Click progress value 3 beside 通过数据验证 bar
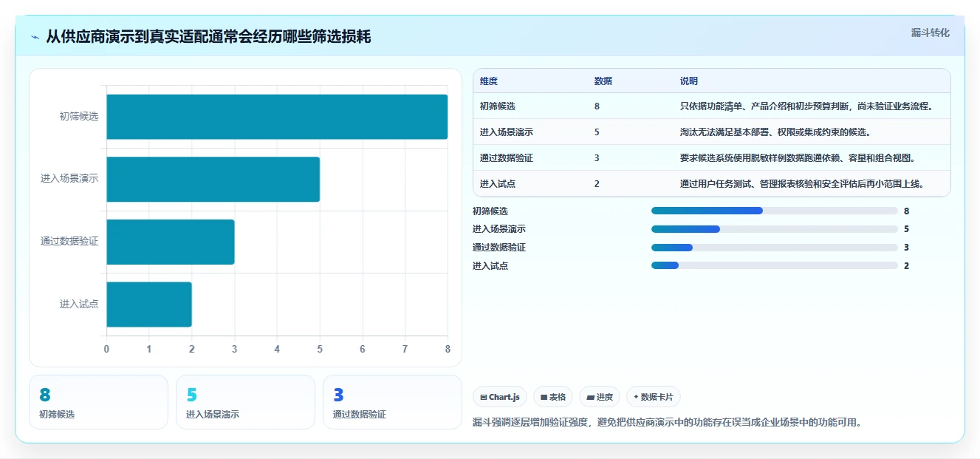This screenshot has width=980, height=459. click(x=906, y=248)
